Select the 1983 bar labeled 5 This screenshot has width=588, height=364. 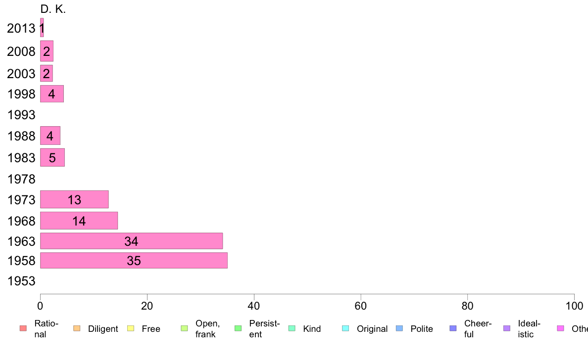[x=52, y=157]
